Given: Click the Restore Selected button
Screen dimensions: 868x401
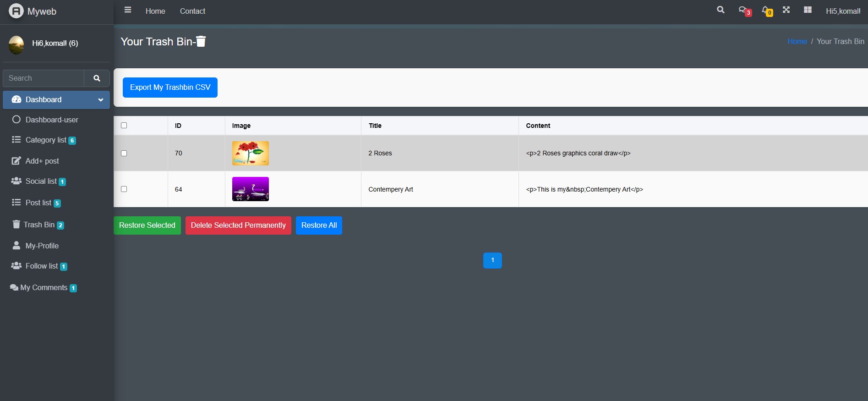Looking at the screenshot, I should pos(147,225).
